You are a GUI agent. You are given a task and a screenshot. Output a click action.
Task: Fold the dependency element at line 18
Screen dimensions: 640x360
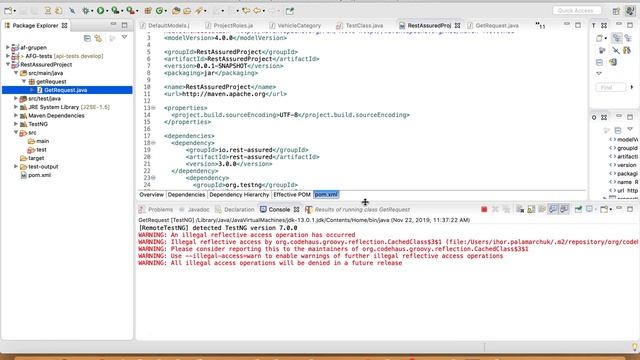(x=154, y=143)
